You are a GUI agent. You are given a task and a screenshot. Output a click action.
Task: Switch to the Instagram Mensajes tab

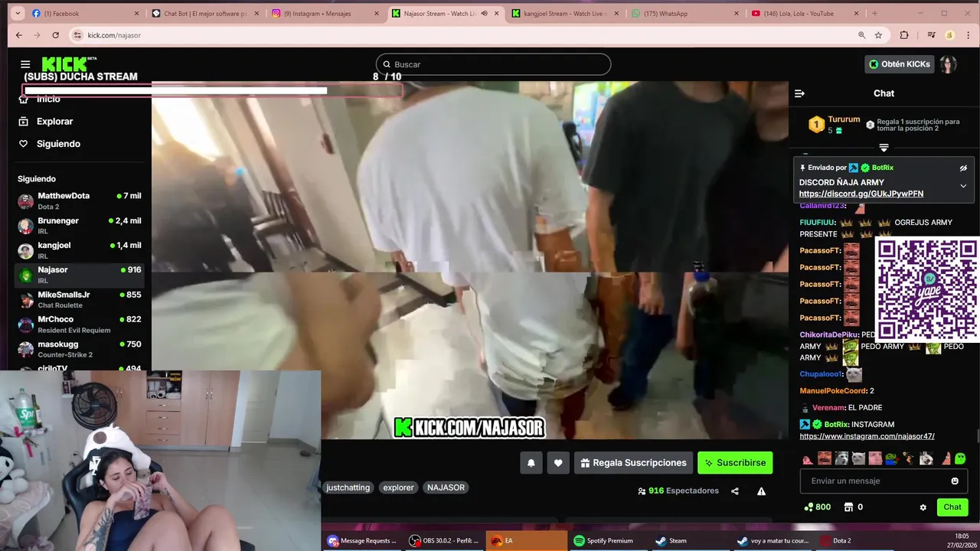(x=325, y=13)
